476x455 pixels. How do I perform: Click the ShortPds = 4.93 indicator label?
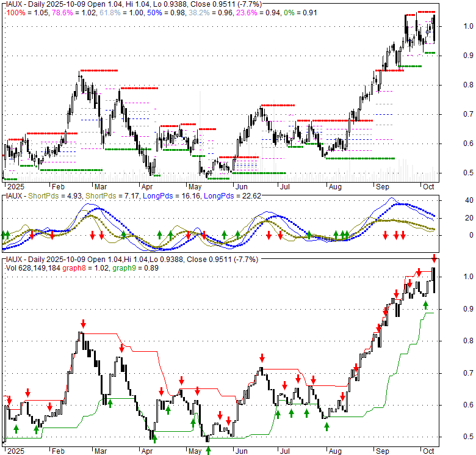click(x=55, y=196)
